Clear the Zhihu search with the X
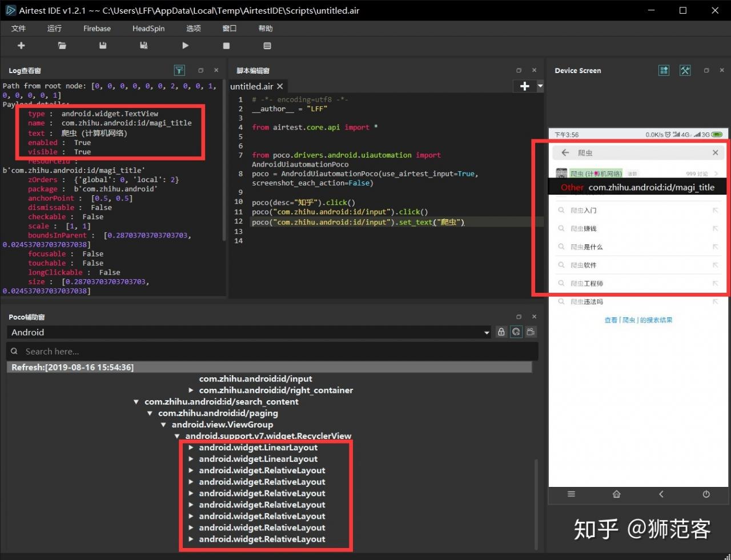The width and height of the screenshot is (731, 560). point(715,153)
